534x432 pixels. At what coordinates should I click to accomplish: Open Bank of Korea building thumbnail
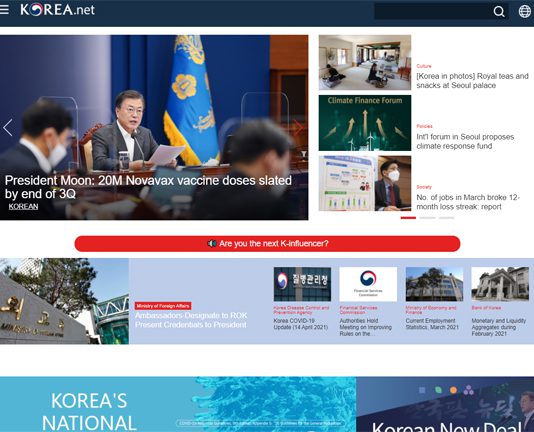[x=500, y=284]
